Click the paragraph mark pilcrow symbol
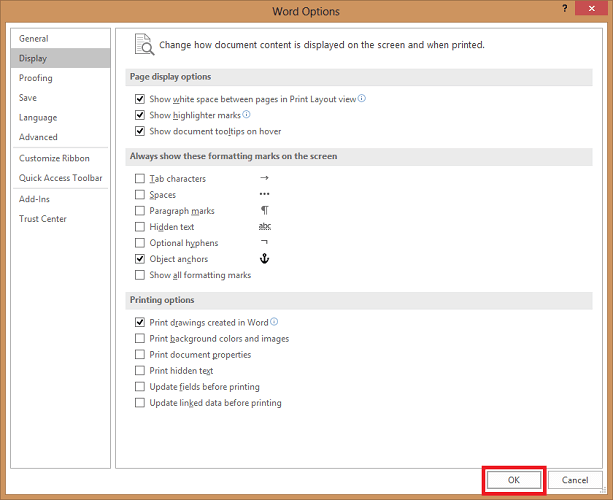 (x=264, y=211)
